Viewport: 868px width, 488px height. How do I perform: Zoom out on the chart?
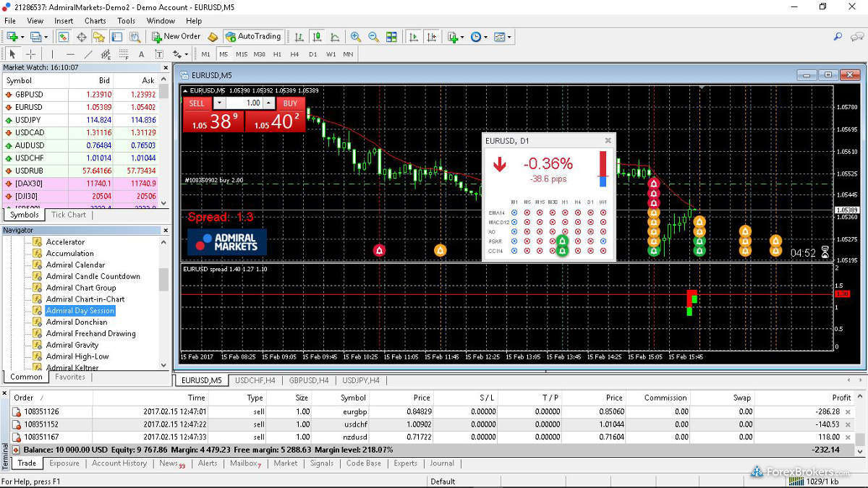pos(373,36)
